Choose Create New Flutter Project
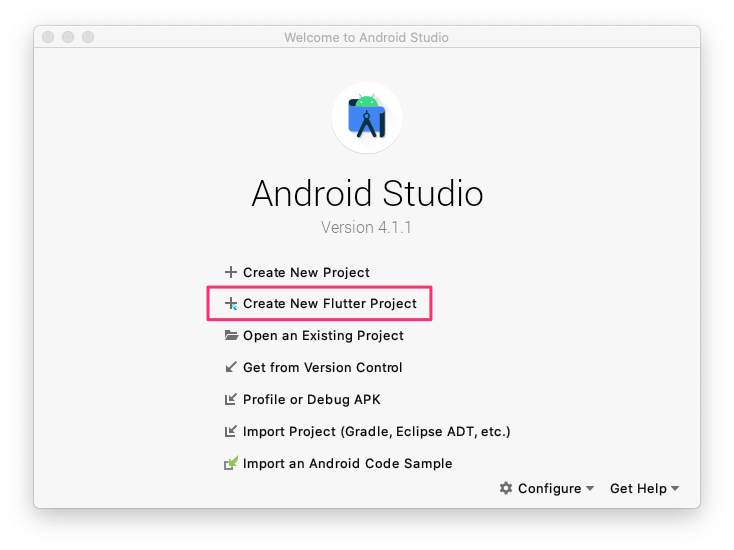Image resolution: width=734 pixels, height=550 pixels. click(x=330, y=303)
